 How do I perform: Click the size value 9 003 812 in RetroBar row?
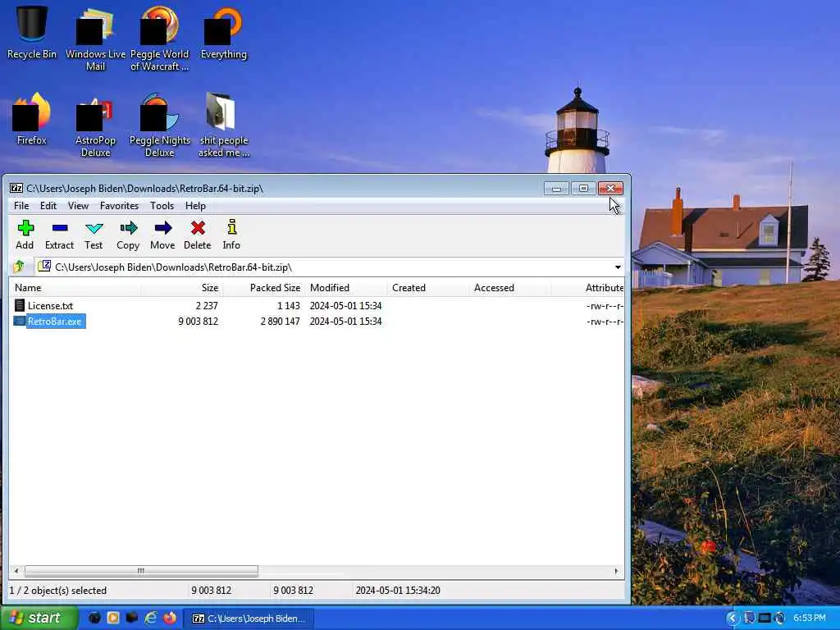click(x=199, y=321)
